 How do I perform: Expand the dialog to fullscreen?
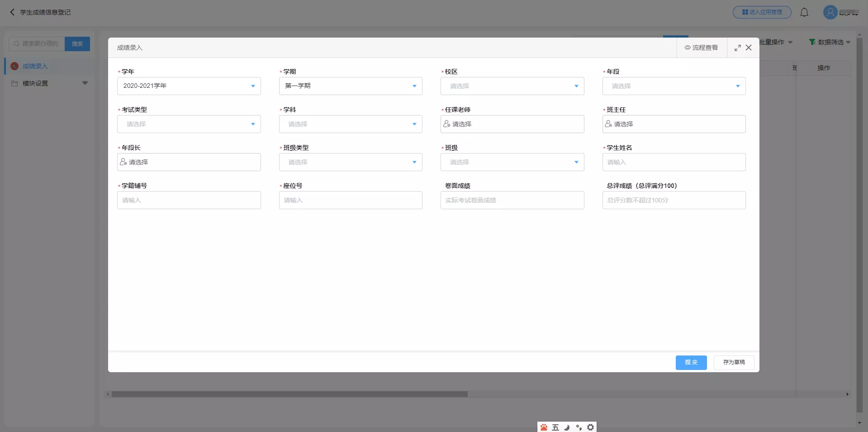tap(737, 48)
